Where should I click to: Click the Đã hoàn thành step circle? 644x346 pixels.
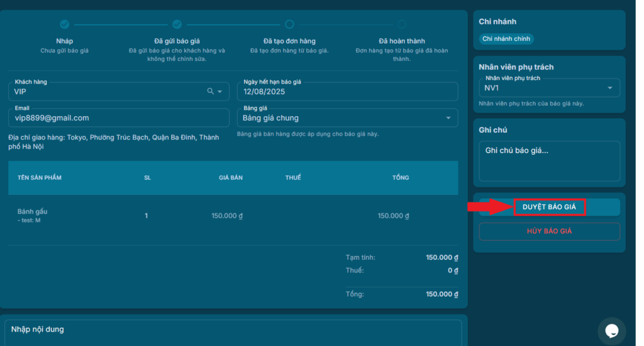(401, 25)
